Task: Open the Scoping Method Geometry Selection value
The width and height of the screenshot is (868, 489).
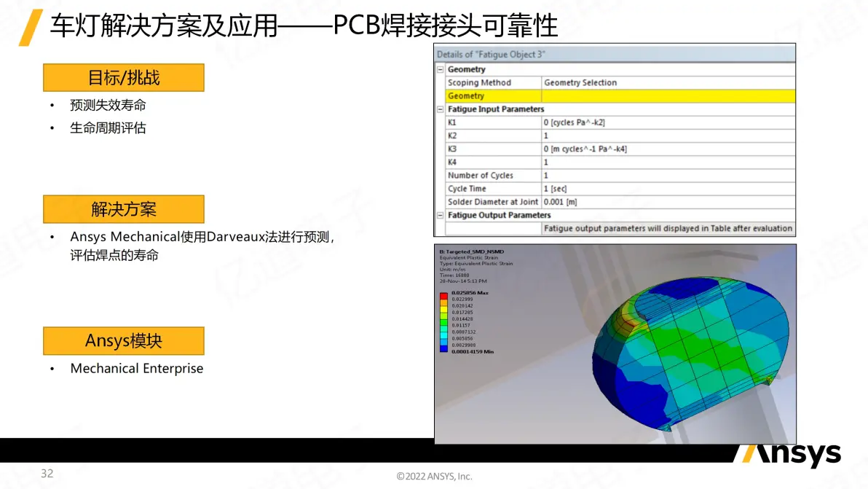Action: point(668,82)
